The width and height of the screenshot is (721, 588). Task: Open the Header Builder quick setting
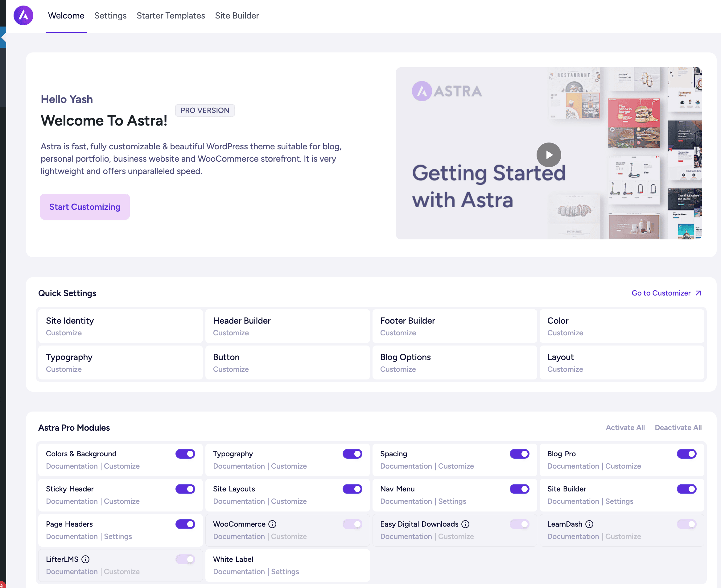click(287, 326)
